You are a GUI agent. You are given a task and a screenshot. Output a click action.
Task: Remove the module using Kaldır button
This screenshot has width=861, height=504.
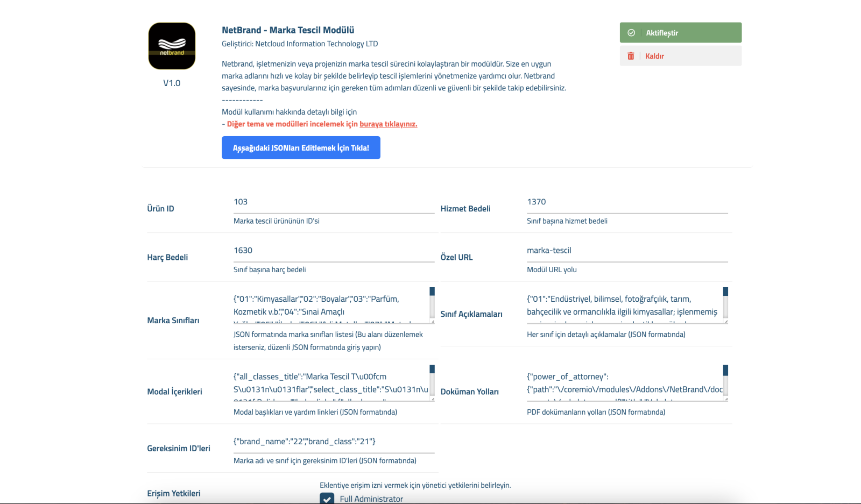click(x=681, y=56)
